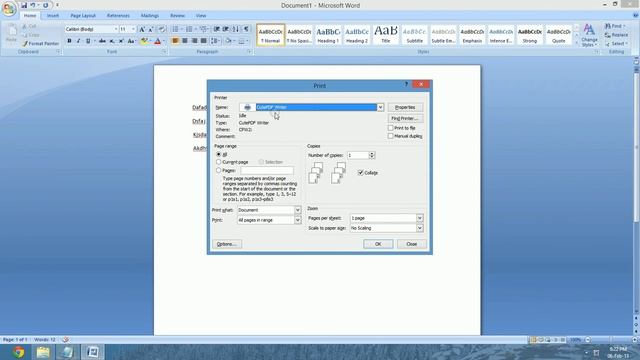Click the Shrink Font icon
The width and height of the screenshot is (640, 360).
pyautogui.click(x=151, y=29)
